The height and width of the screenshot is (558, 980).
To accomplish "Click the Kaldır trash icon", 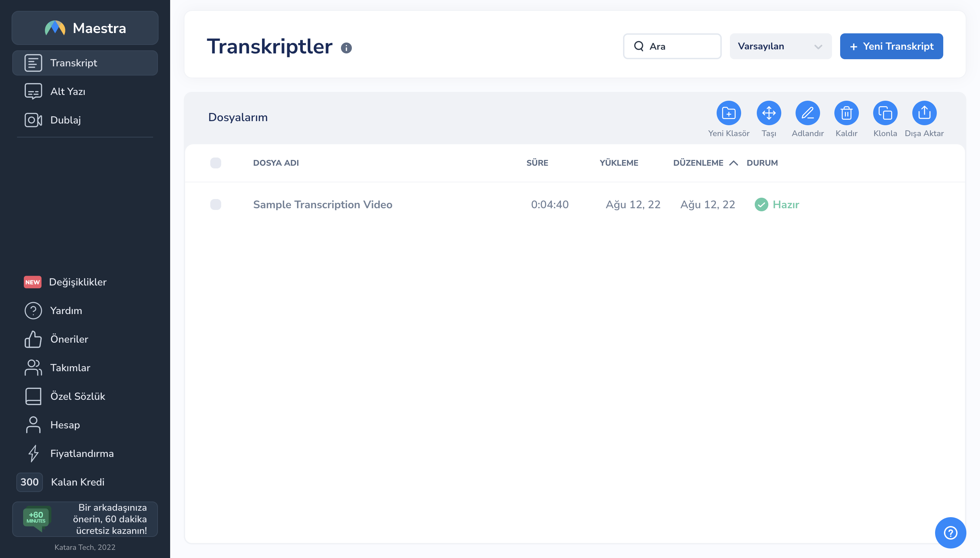I will coord(846,113).
